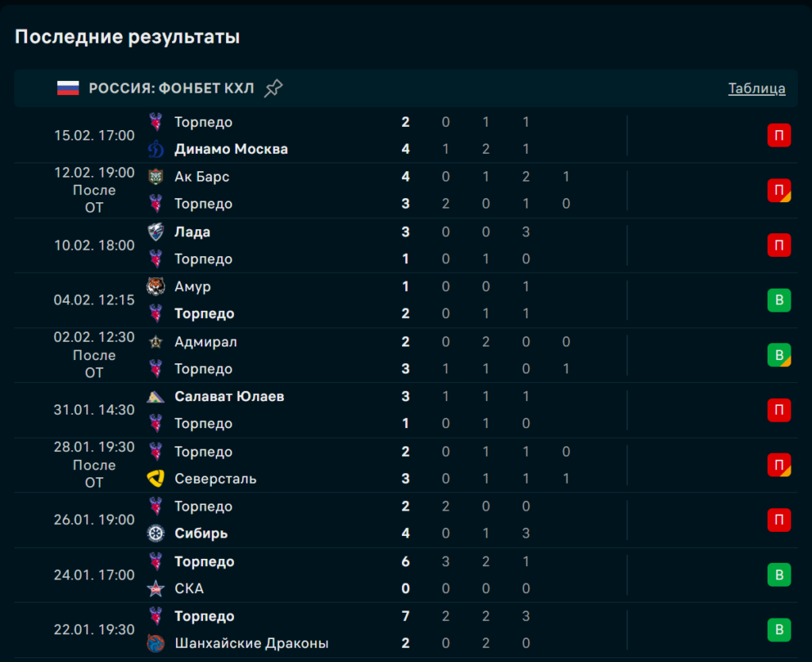Click the Шанхайские Драконы logo
This screenshot has height=662, width=812.
pos(156,643)
